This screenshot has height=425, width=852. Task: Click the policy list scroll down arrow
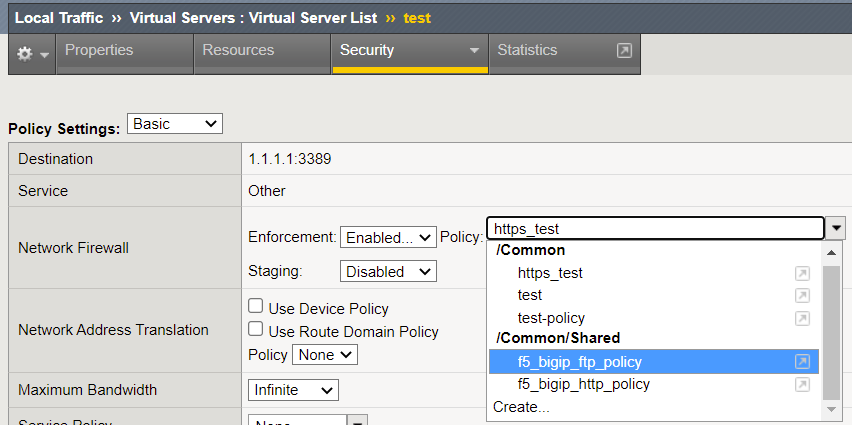tap(833, 409)
